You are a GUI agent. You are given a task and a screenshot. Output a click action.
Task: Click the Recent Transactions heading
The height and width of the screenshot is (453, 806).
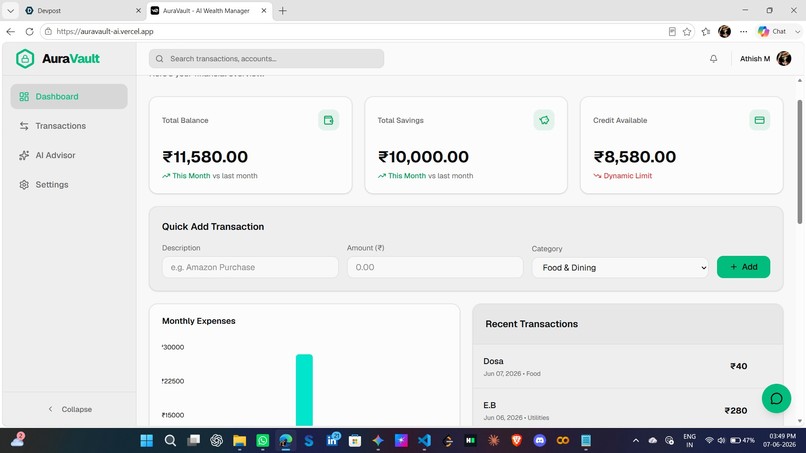[532, 324]
